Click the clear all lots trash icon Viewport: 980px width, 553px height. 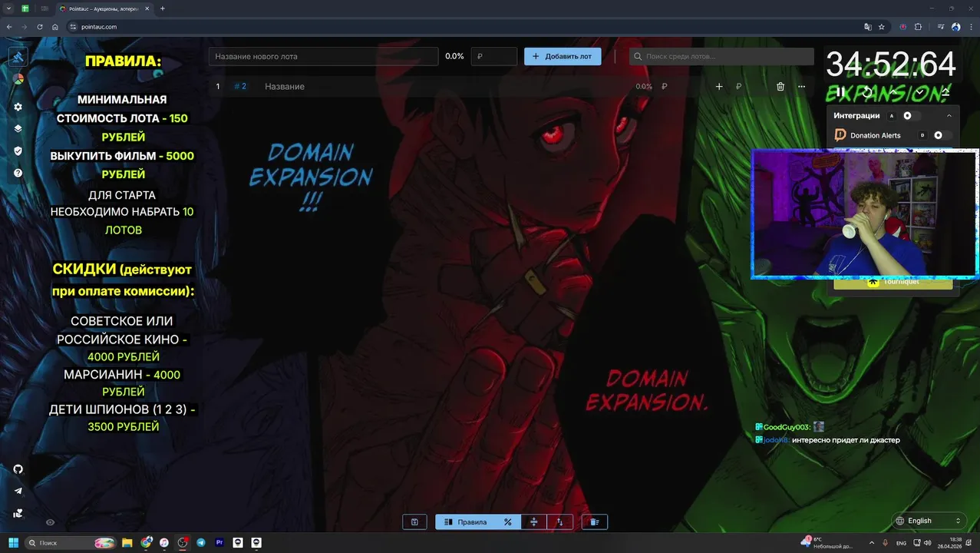[594, 522]
